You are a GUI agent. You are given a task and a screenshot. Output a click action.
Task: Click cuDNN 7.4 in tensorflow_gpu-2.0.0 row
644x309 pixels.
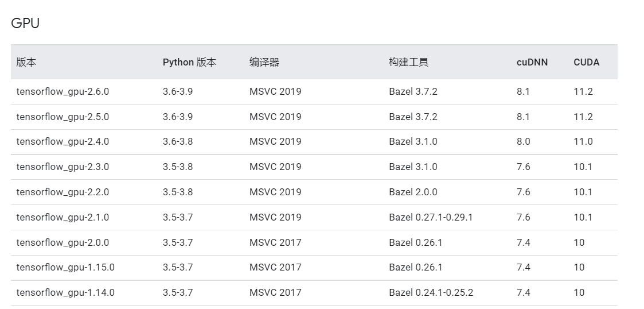524,243
